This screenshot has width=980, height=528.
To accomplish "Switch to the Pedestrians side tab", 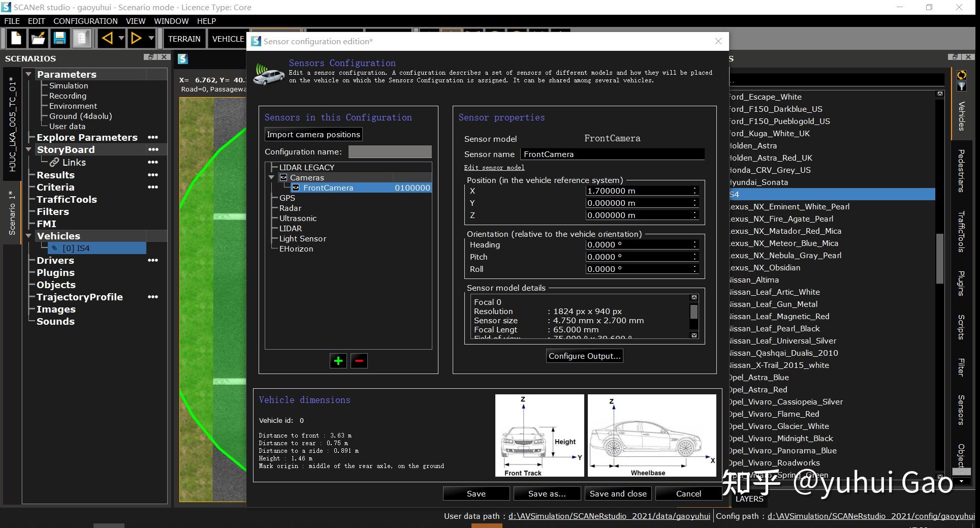I will (961, 171).
